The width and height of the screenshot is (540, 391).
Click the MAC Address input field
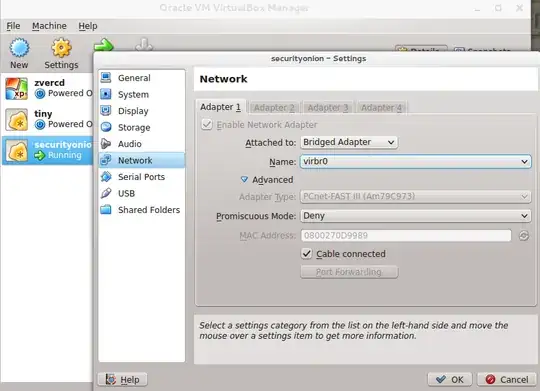pyautogui.click(x=406, y=236)
